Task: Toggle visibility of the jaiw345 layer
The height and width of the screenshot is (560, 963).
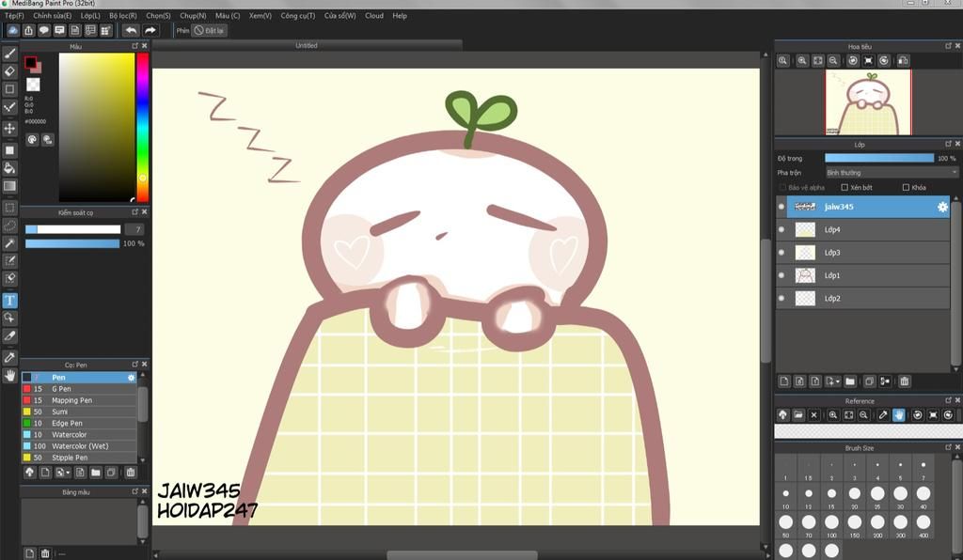Action: pos(781,207)
